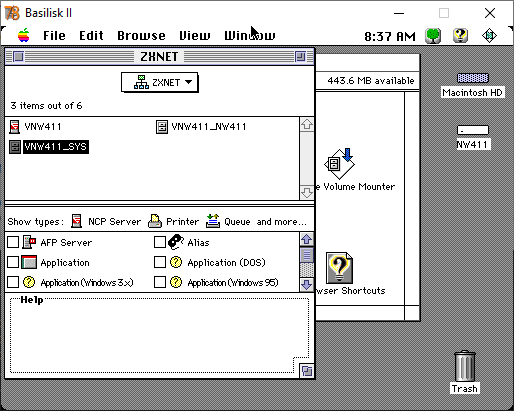Enable the Application checkbox
The height and width of the screenshot is (411, 514).
(13, 262)
